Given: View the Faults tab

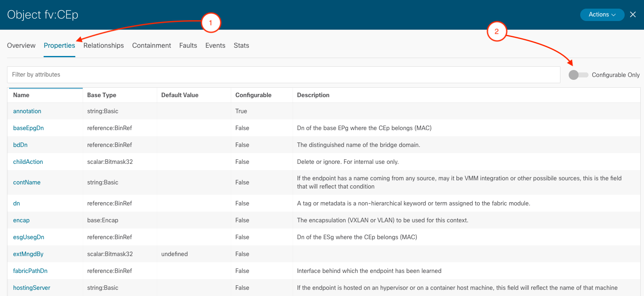Looking at the screenshot, I should tap(188, 46).
